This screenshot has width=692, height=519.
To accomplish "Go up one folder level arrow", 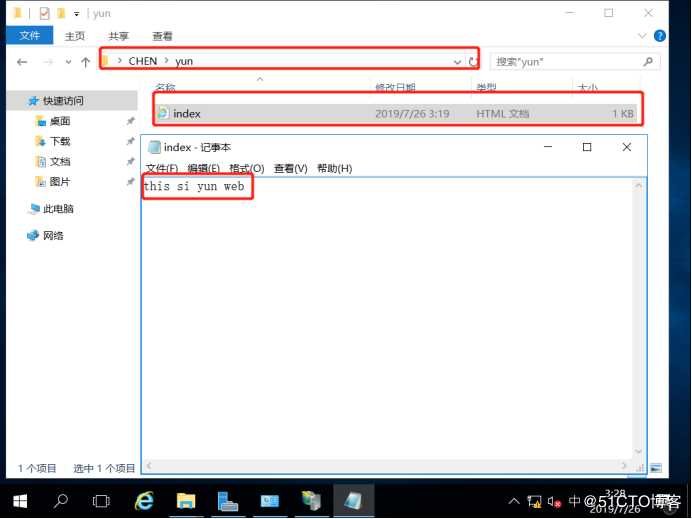I will [86, 62].
